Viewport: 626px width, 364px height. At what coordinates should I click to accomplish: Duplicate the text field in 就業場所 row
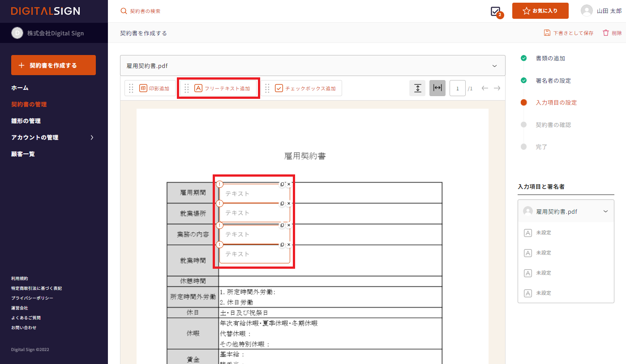pyautogui.click(x=282, y=203)
